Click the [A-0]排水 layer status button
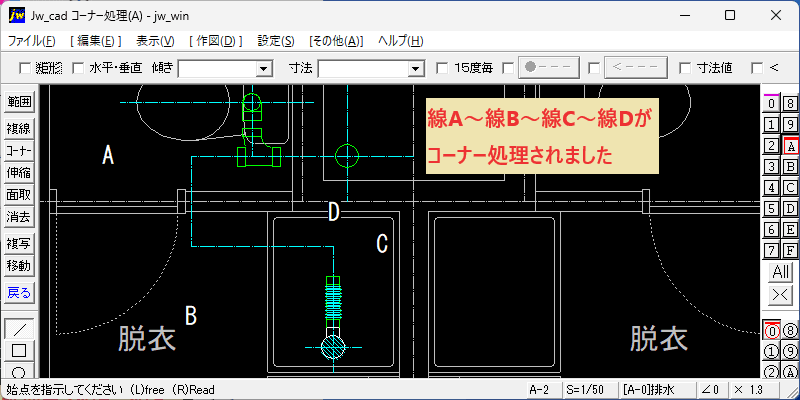 (657, 390)
